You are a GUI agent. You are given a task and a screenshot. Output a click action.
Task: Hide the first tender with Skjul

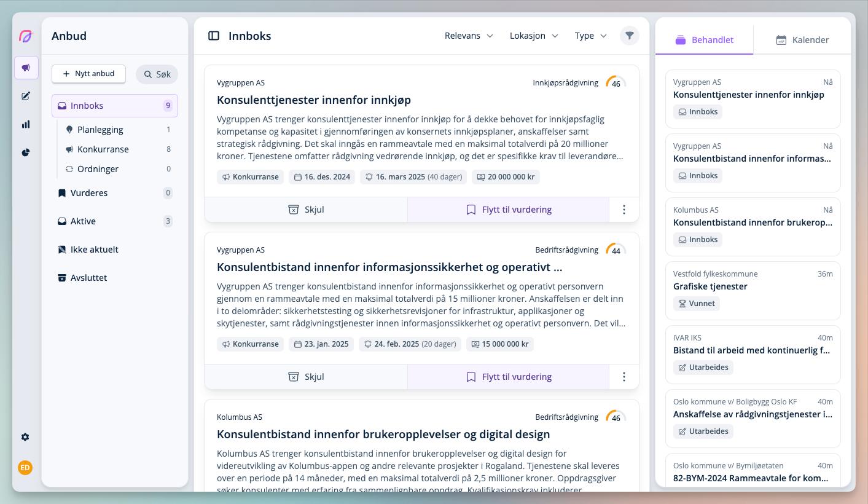306,210
